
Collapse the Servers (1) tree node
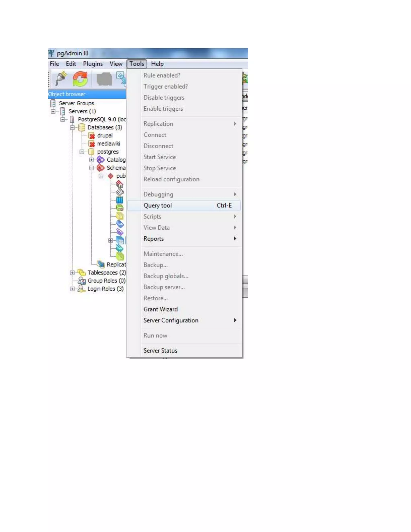[x=53, y=111]
